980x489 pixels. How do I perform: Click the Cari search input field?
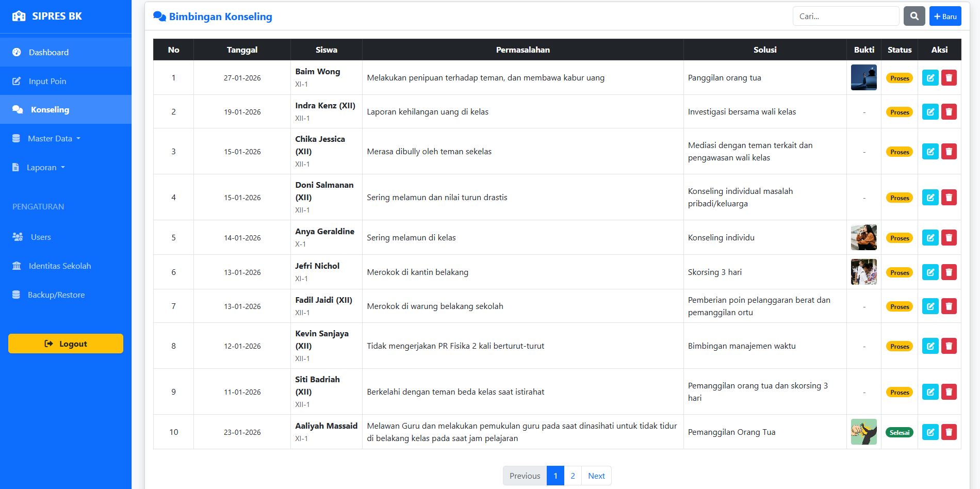(845, 16)
